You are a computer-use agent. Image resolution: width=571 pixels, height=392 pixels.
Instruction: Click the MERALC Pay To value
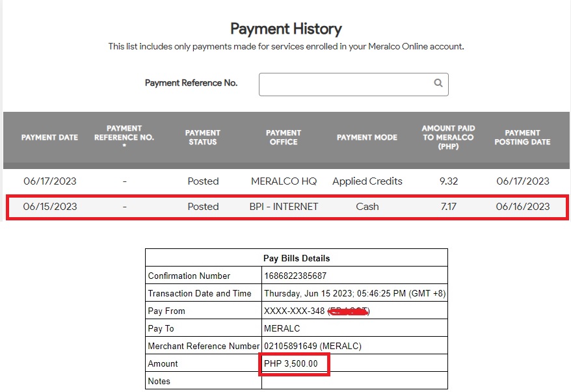tap(282, 328)
